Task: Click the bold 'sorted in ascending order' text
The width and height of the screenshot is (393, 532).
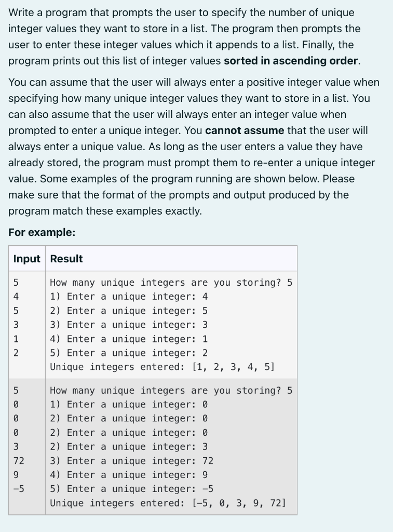Action: pos(291,61)
